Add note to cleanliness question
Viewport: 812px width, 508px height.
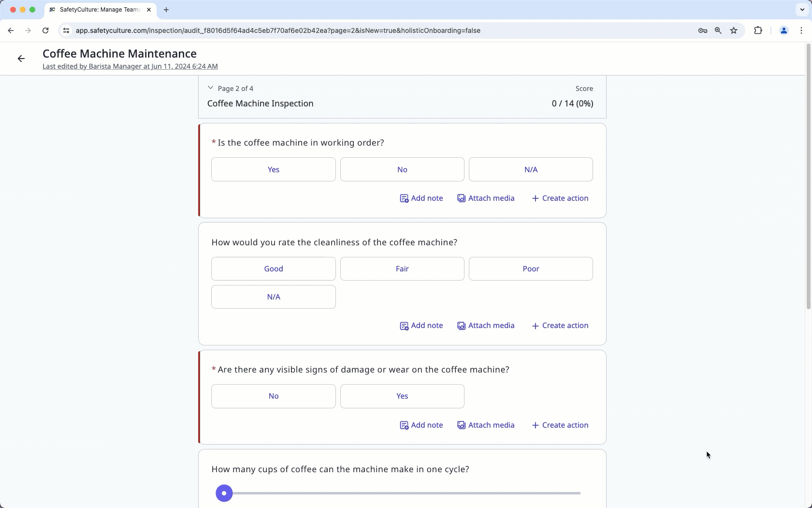[421, 326]
